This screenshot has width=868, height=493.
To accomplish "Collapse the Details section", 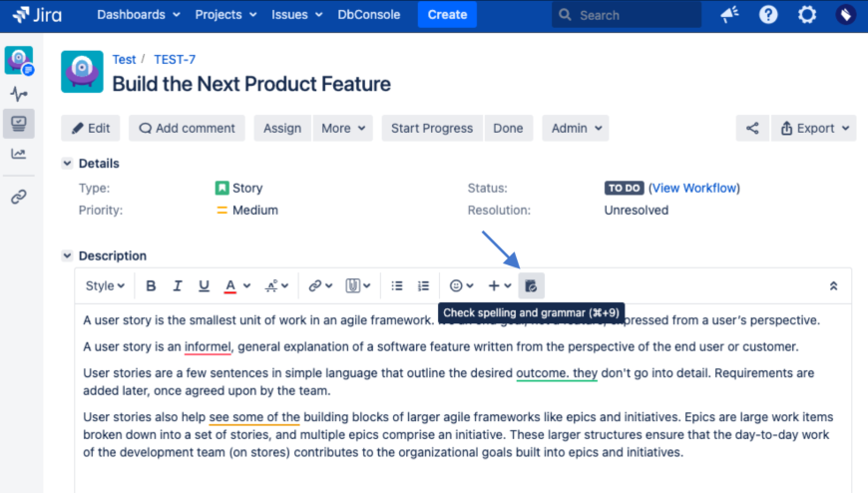I will pyautogui.click(x=67, y=163).
